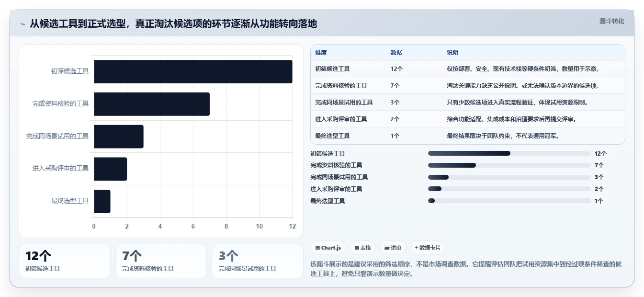Image resolution: width=644 pixels, height=297 pixels.
Task: Click the x-axis tick label 10
Action: click(259, 227)
